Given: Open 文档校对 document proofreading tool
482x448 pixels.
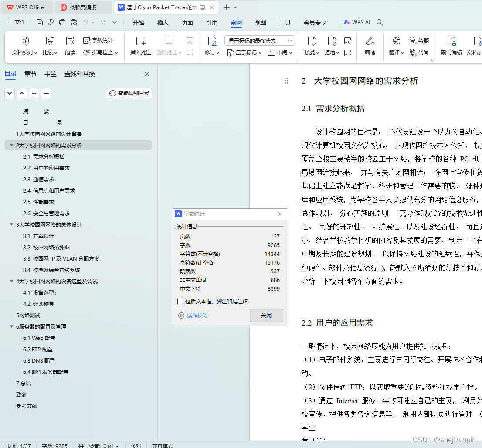Looking at the screenshot, I should (24, 46).
